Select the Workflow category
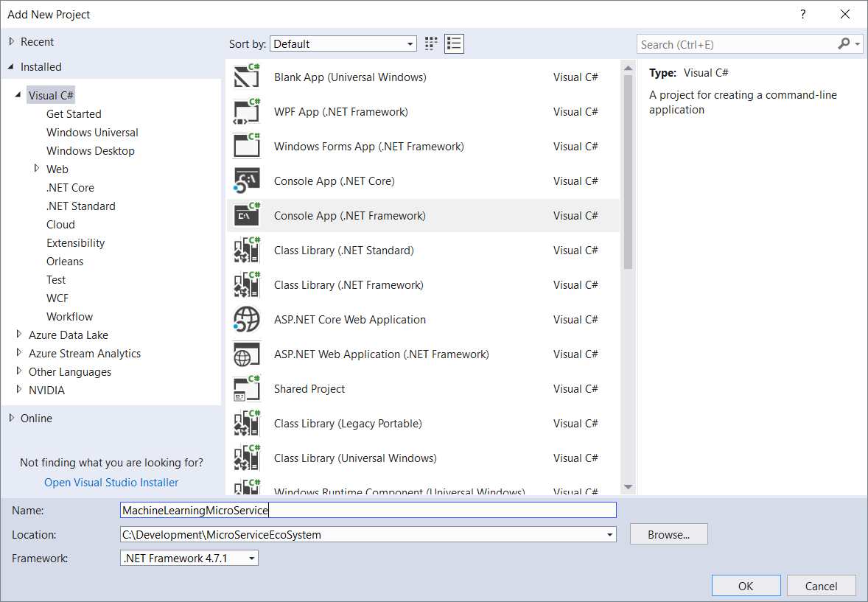The image size is (868, 602). (70, 316)
